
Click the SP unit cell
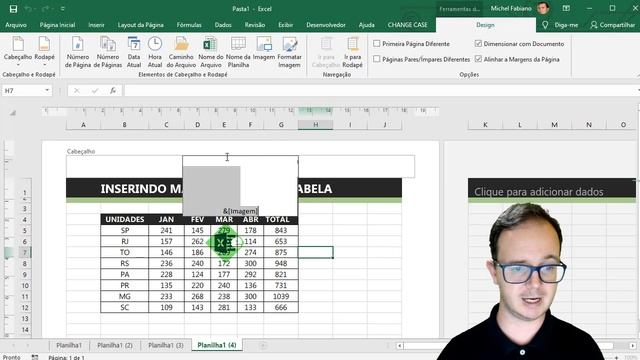pyautogui.click(x=124, y=231)
